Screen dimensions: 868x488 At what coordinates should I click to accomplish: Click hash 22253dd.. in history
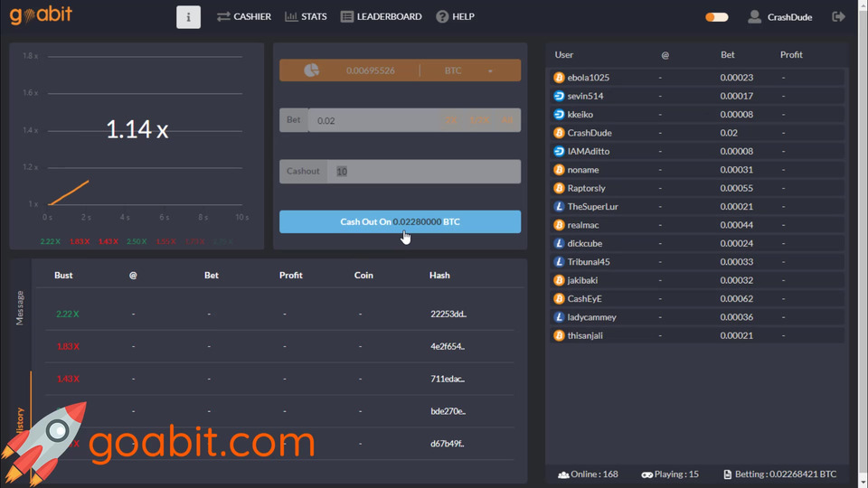(x=448, y=314)
